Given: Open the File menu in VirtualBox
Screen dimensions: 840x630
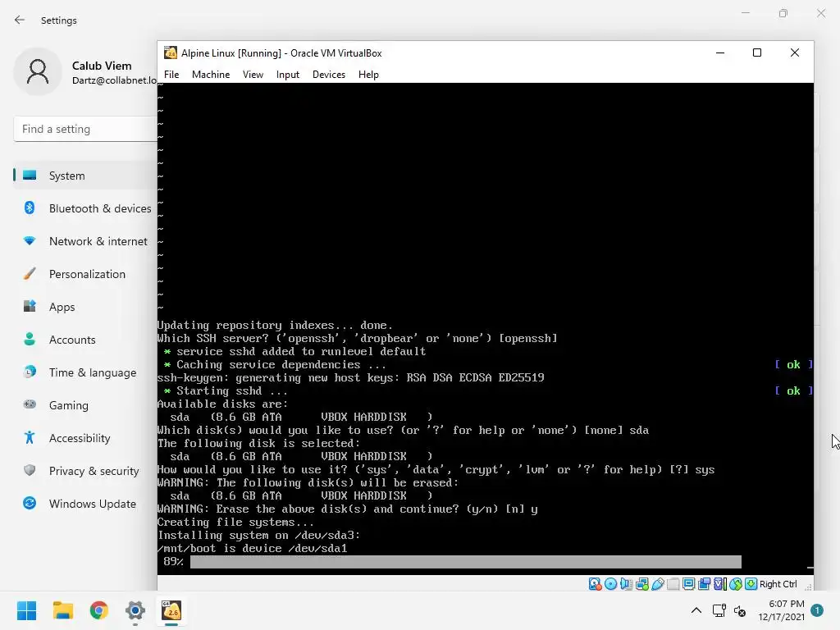Looking at the screenshot, I should pos(171,75).
